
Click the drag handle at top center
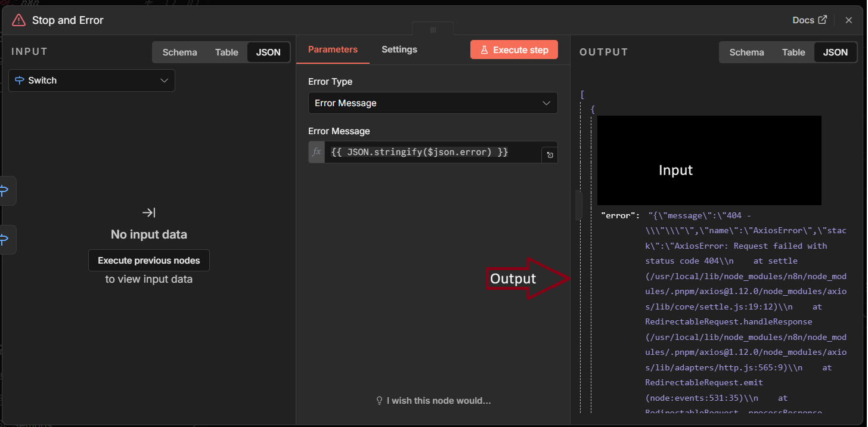(433, 30)
